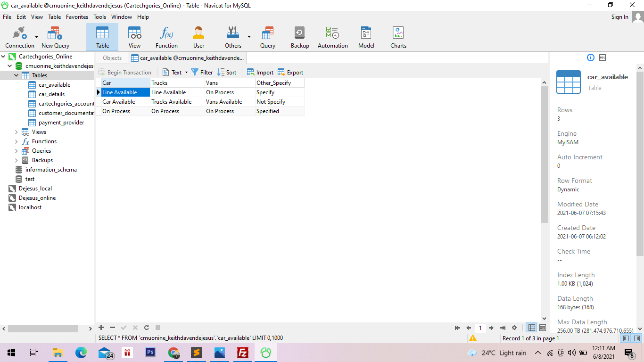Open the Automation tool

pyautogui.click(x=332, y=37)
